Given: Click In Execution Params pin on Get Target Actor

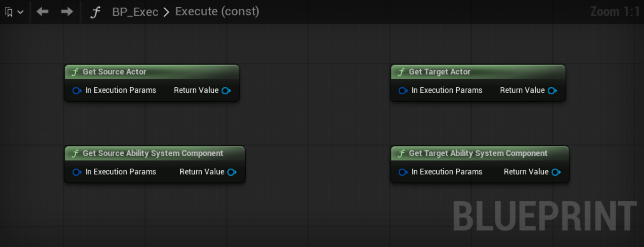Looking at the screenshot, I should pyautogui.click(x=403, y=91).
